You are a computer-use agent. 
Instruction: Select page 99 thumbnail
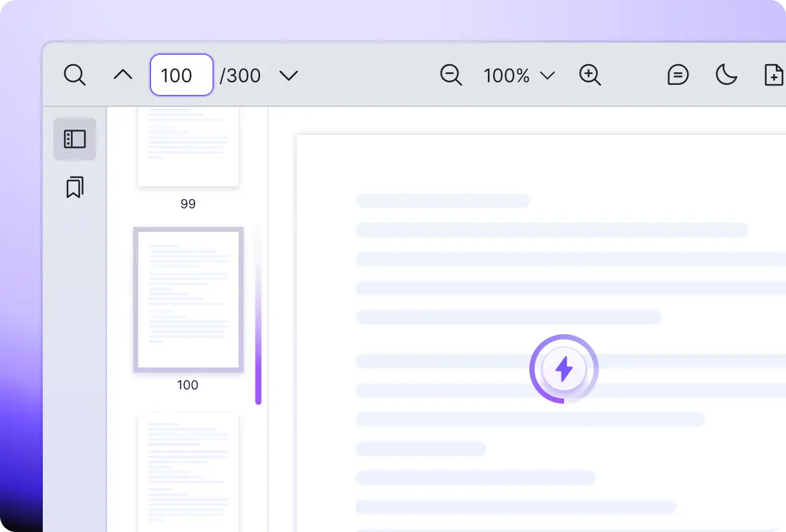pyautogui.click(x=188, y=146)
